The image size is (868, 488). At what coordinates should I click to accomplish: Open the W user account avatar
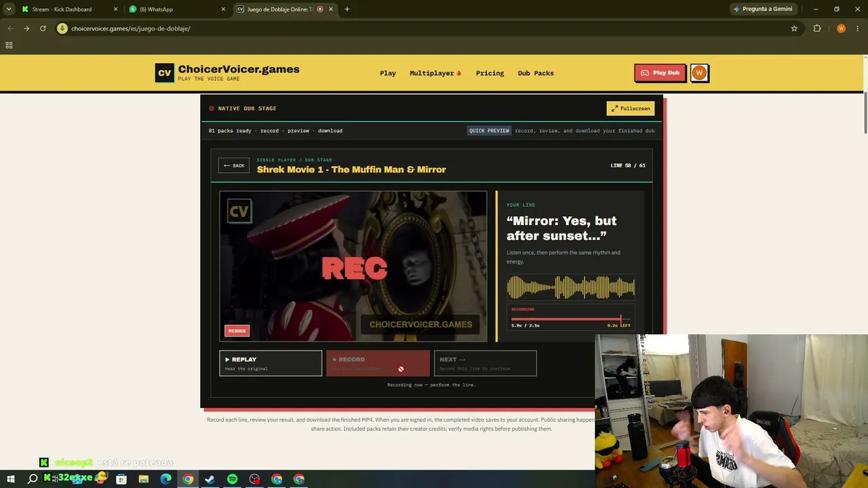click(699, 73)
